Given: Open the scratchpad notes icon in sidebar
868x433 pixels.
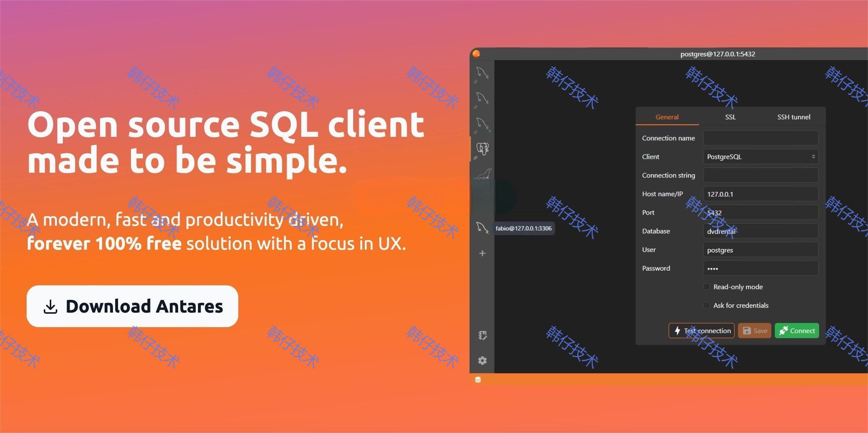Looking at the screenshot, I should [x=482, y=335].
